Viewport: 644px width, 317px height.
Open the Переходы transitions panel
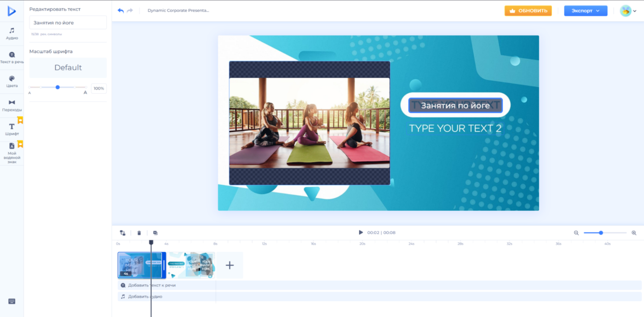(12, 106)
